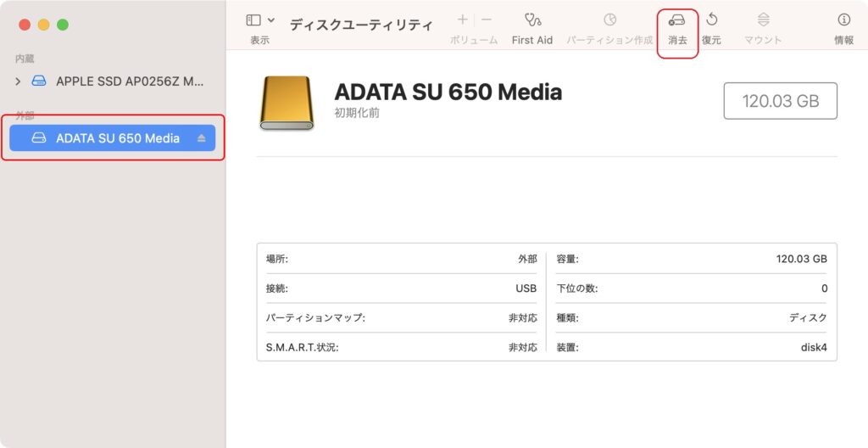Expand the APPLE SSD AP0256Z entry

pyautogui.click(x=18, y=81)
